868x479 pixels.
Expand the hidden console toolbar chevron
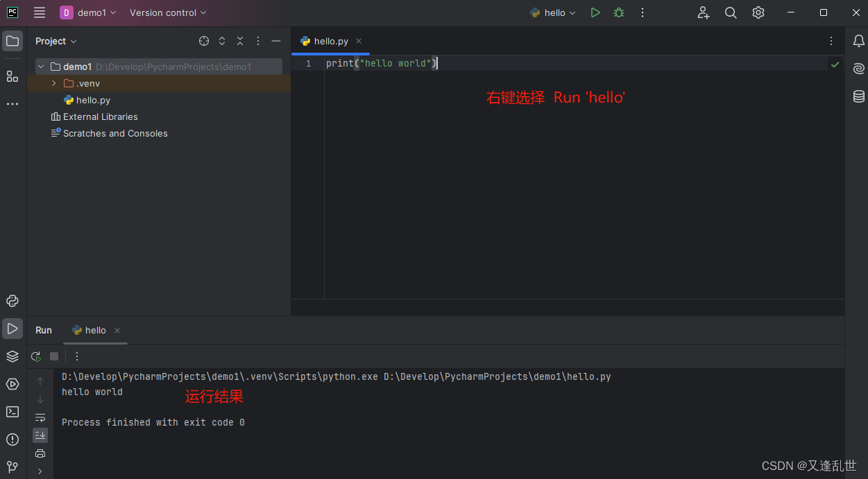40,471
